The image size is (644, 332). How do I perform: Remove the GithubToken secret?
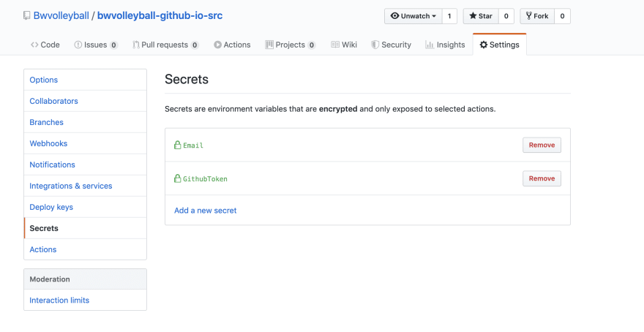(x=542, y=178)
